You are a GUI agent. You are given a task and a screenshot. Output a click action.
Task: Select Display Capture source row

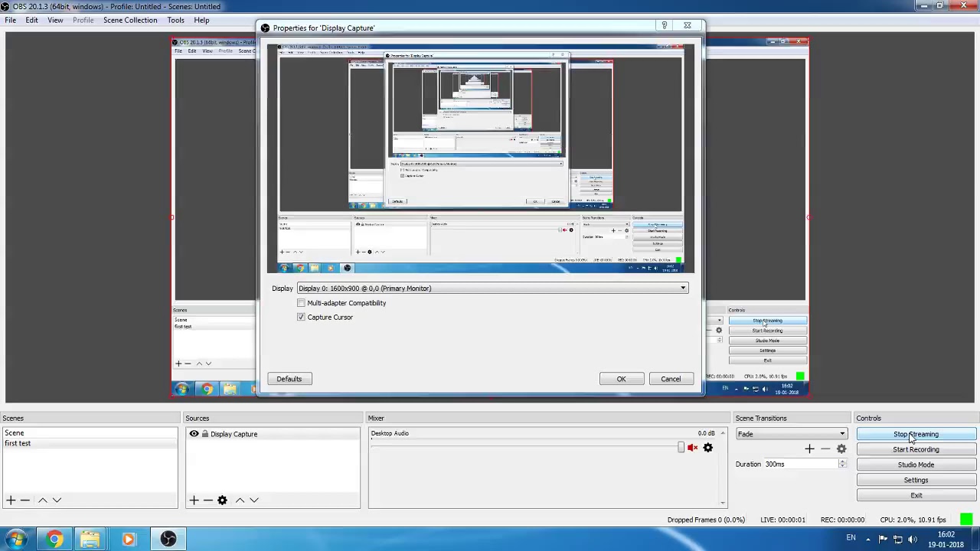[273, 434]
